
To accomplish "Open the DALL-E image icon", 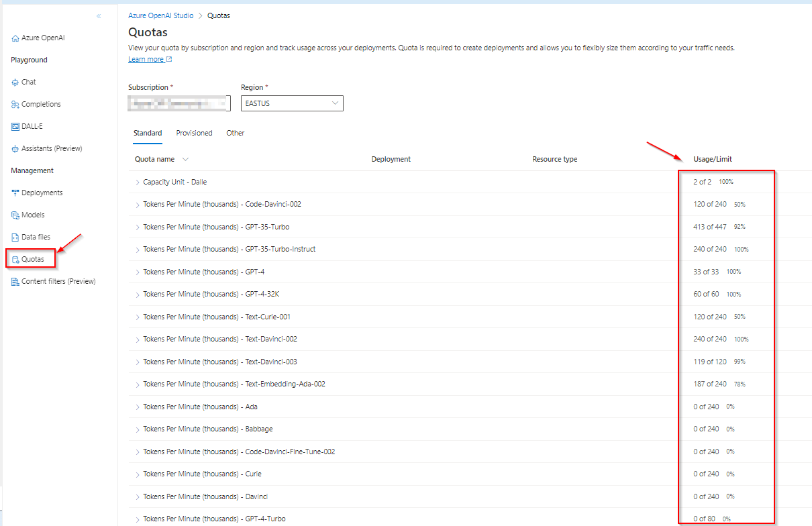I will coord(15,126).
